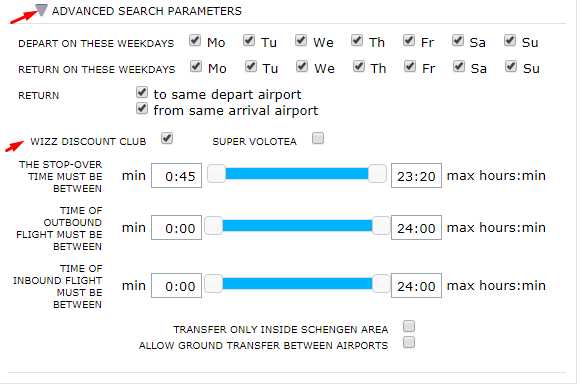
Task: Click the outbound flight slider right handle
Action: click(x=381, y=226)
